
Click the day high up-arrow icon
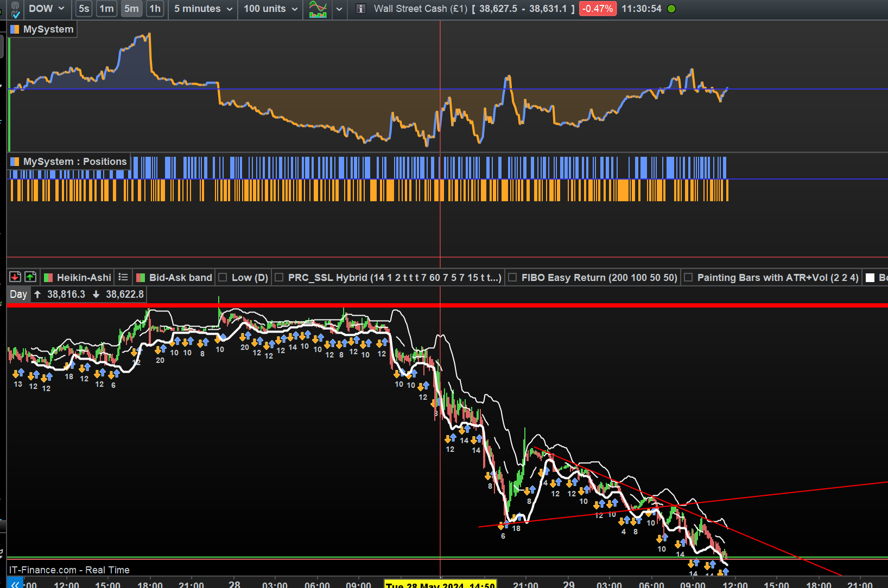[37, 295]
